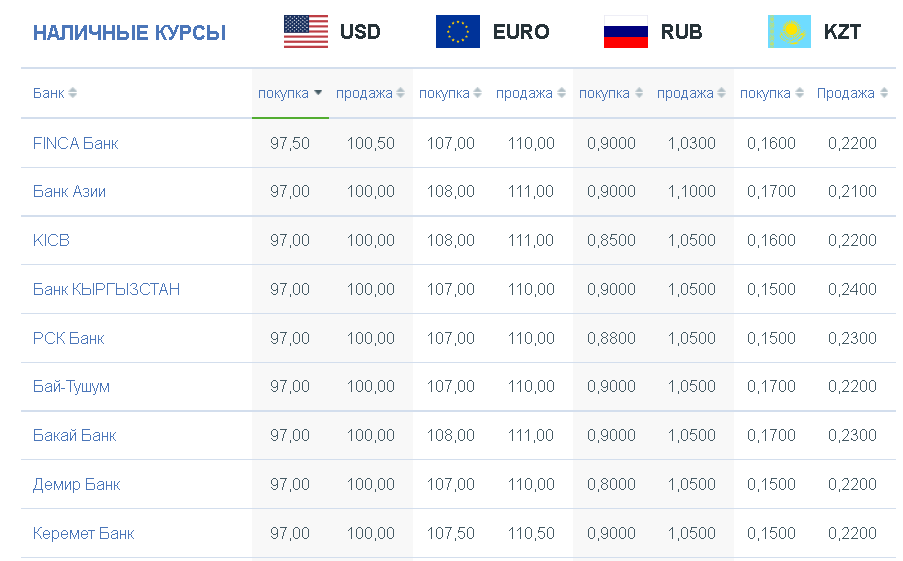903x561 pixels.
Task: Open the FINCA Банк link
Action: point(75,143)
